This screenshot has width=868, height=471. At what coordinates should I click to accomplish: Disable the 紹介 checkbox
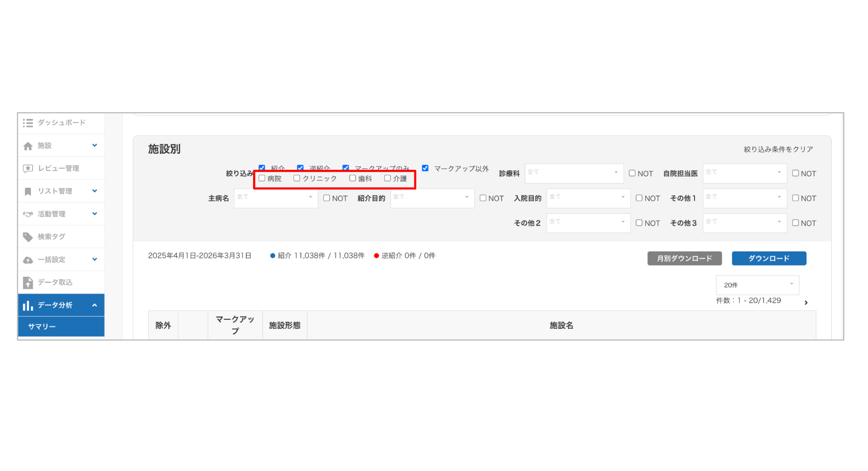tap(262, 167)
